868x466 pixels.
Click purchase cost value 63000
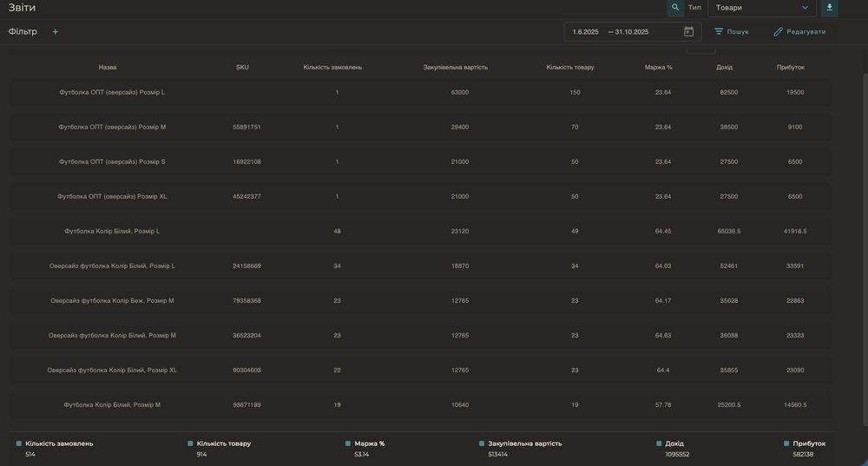(460, 93)
